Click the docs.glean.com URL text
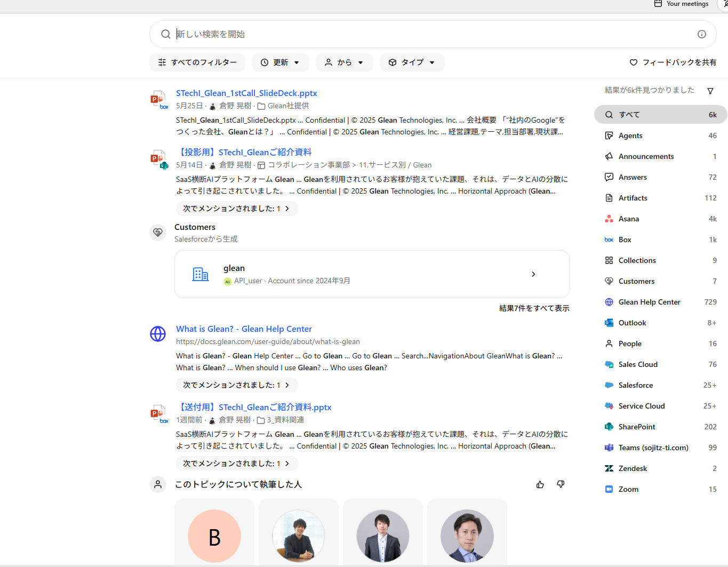Viewport: 728px width, 567px height. point(268,342)
